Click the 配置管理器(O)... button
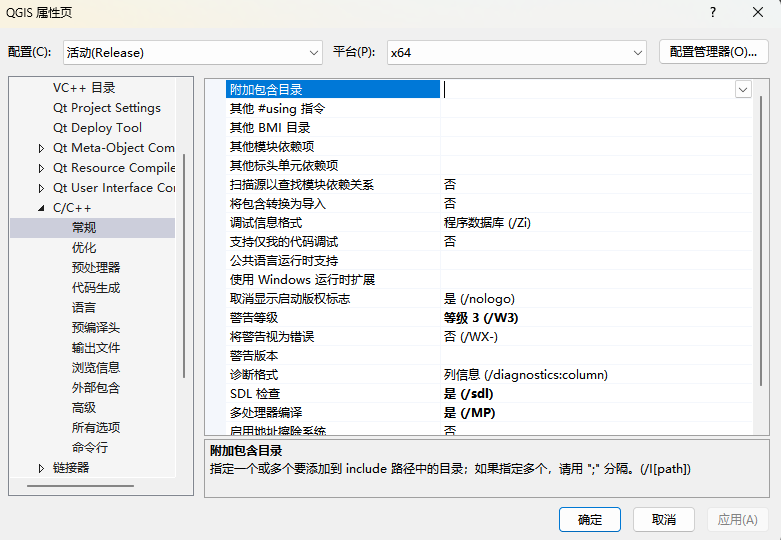Viewport: 781px width, 540px height. click(x=713, y=52)
